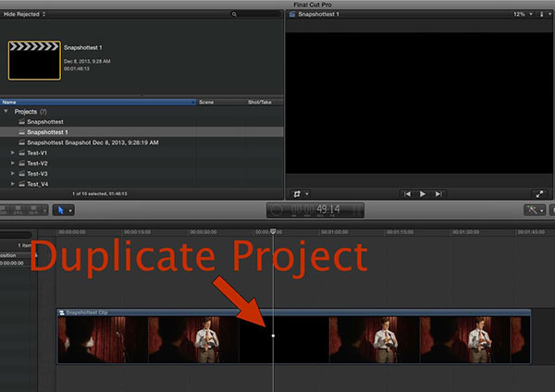The width and height of the screenshot is (555, 392).
Task: Click the viewer project icon beside Snapshottest 1 title
Action: (292, 14)
